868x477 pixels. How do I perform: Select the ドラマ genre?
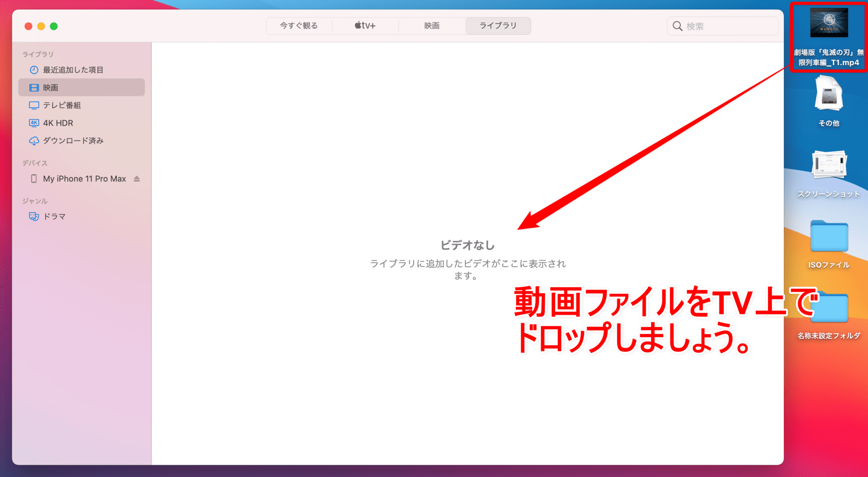point(81,217)
